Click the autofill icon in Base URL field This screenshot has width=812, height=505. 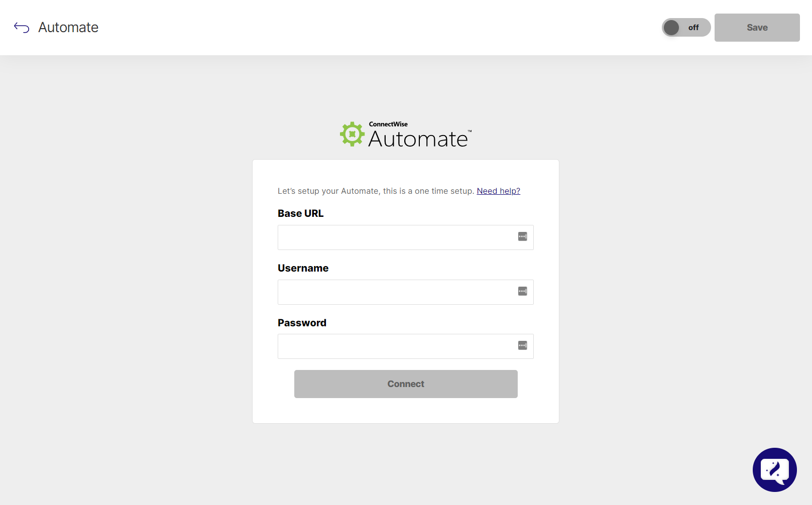pyautogui.click(x=522, y=236)
